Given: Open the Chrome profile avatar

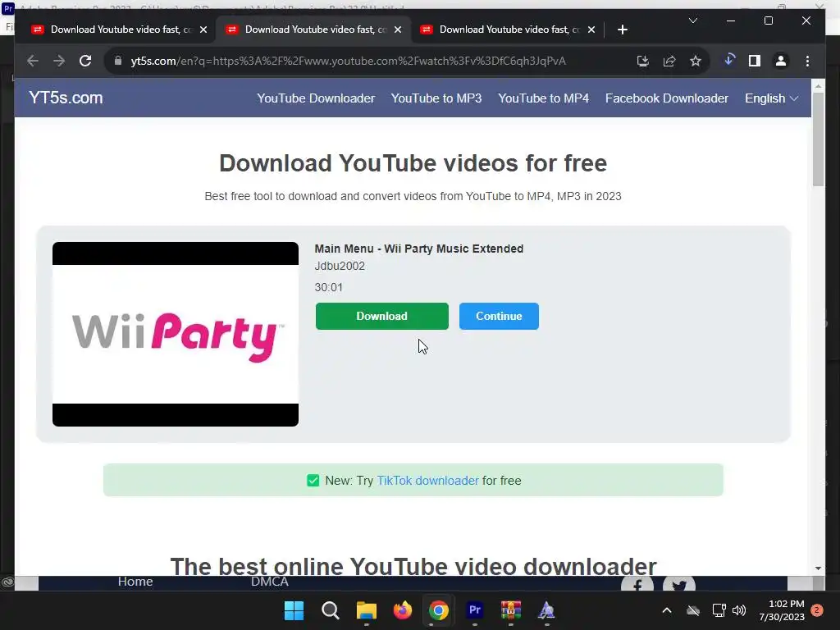Looking at the screenshot, I should pyautogui.click(x=781, y=61).
